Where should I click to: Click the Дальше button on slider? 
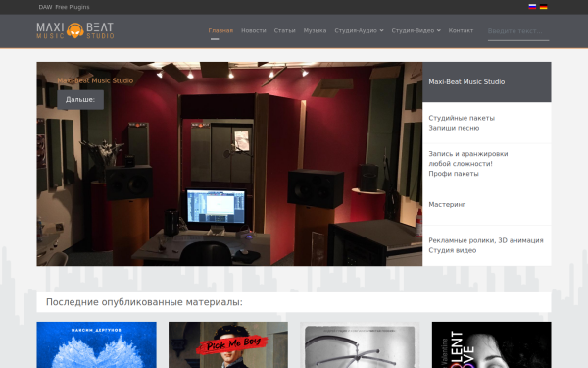tap(80, 100)
